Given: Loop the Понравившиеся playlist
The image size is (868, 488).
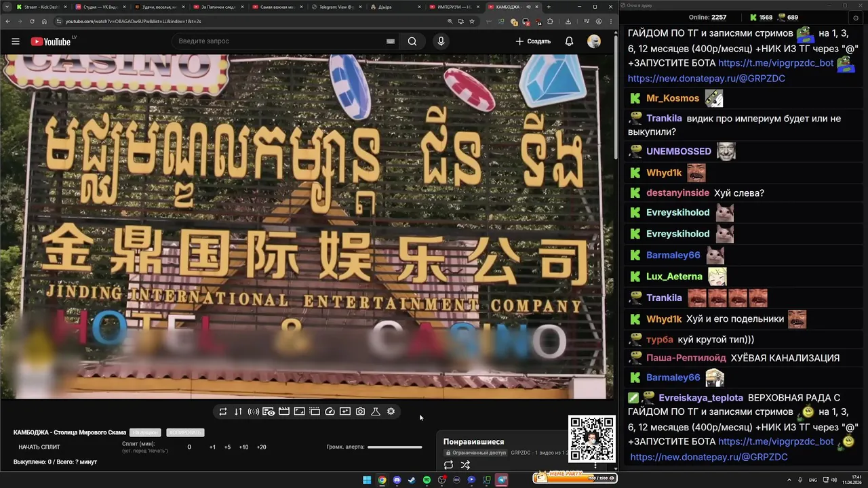Looking at the screenshot, I should pos(448,465).
